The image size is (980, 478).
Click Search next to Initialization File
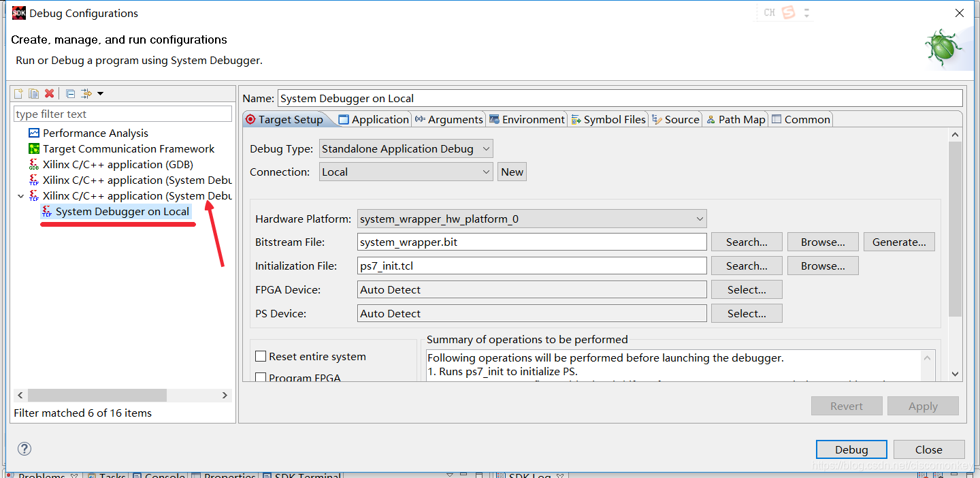click(747, 266)
